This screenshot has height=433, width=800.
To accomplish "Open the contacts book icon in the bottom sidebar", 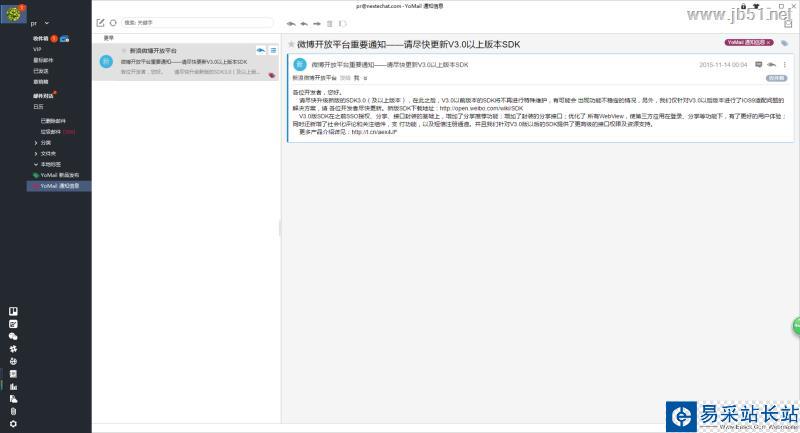I will pos(13,374).
